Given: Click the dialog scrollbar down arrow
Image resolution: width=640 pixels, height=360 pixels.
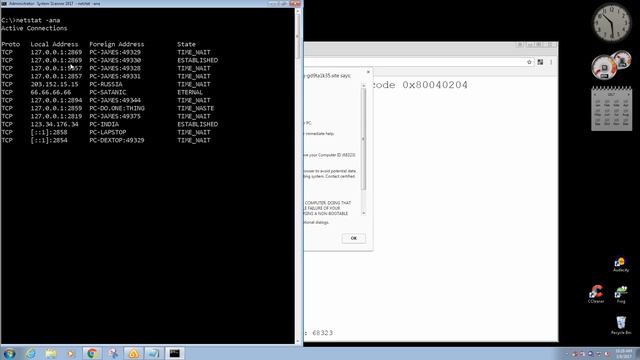Looking at the screenshot, I should point(363,213).
